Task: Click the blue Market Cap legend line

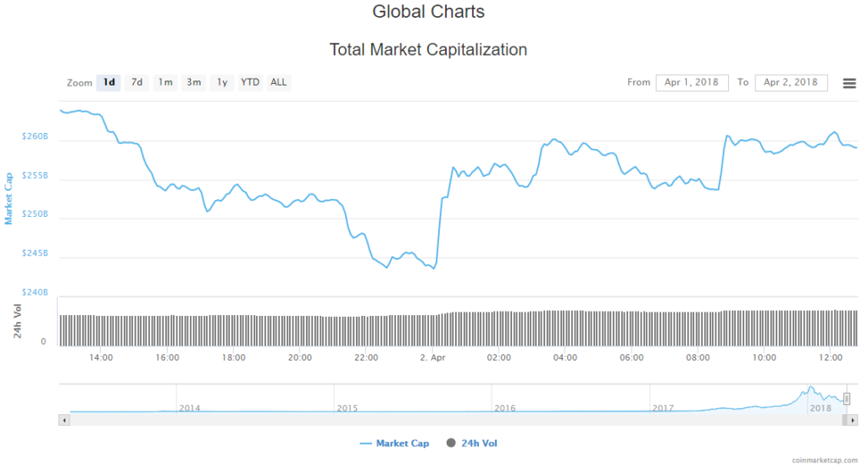Action: pos(366,443)
